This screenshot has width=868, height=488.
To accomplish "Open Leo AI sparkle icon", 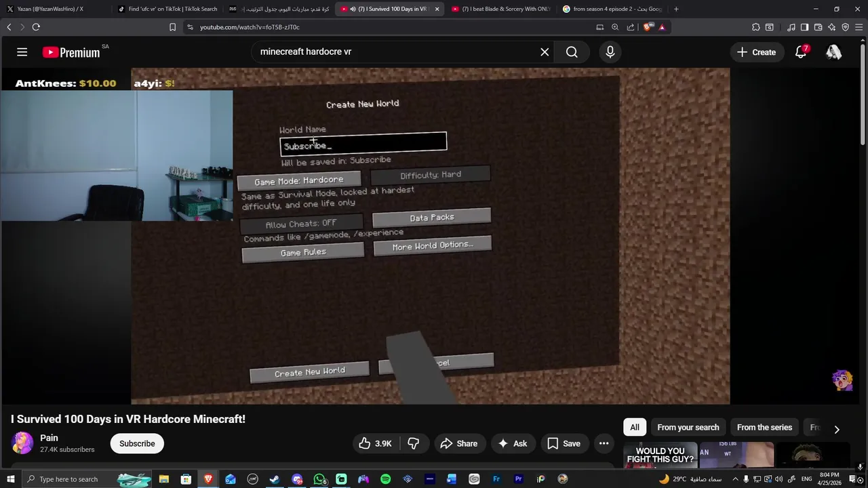I will (832, 27).
